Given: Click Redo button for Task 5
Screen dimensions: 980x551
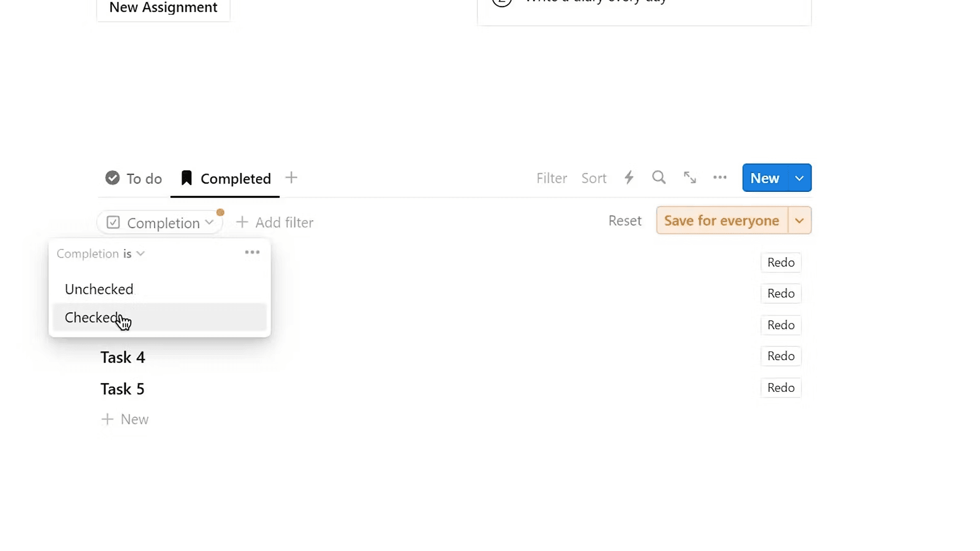Looking at the screenshot, I should pos(780,388).
